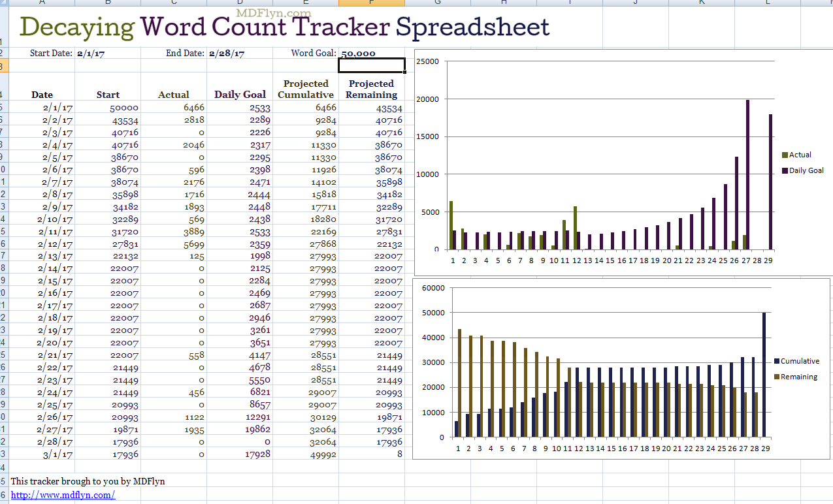Click the Projected Cumulative column header
The width and height of the screenshot is (833, 504).
point(306,89)
